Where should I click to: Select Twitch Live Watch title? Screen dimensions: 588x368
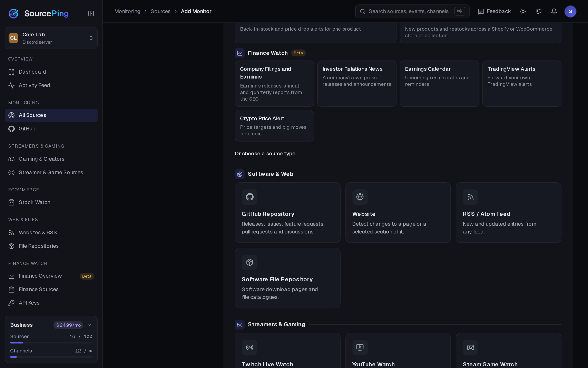coord(267,364)
